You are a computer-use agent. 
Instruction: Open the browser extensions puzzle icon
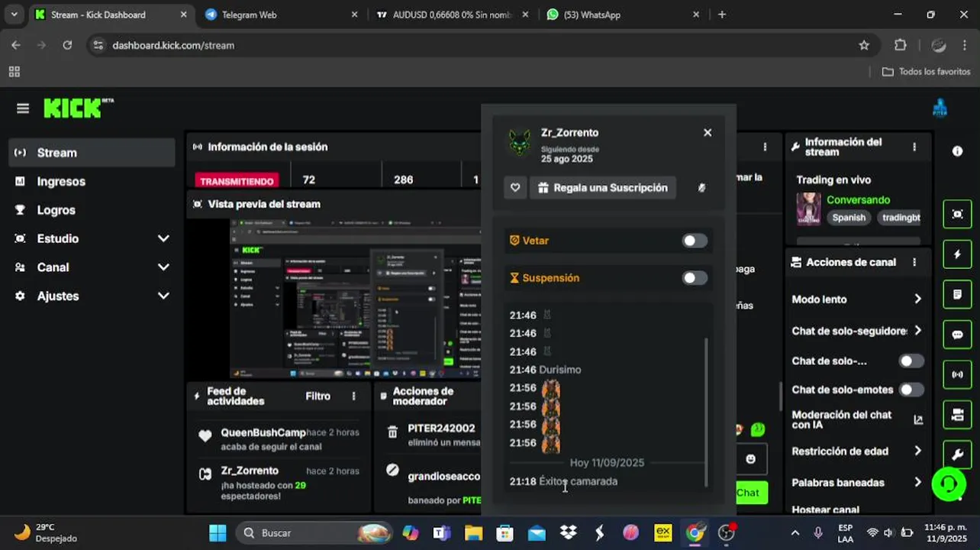(x=901, y=45)
